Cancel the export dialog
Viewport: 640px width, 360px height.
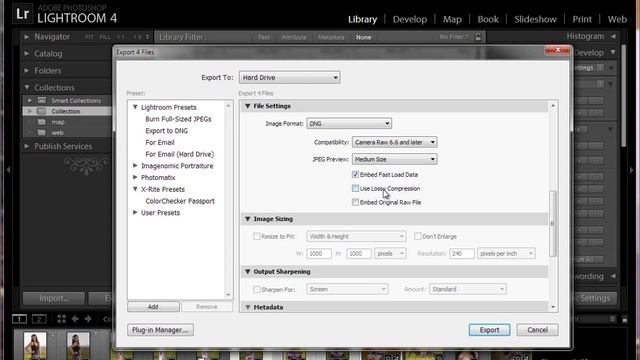(x=538, y=330)
